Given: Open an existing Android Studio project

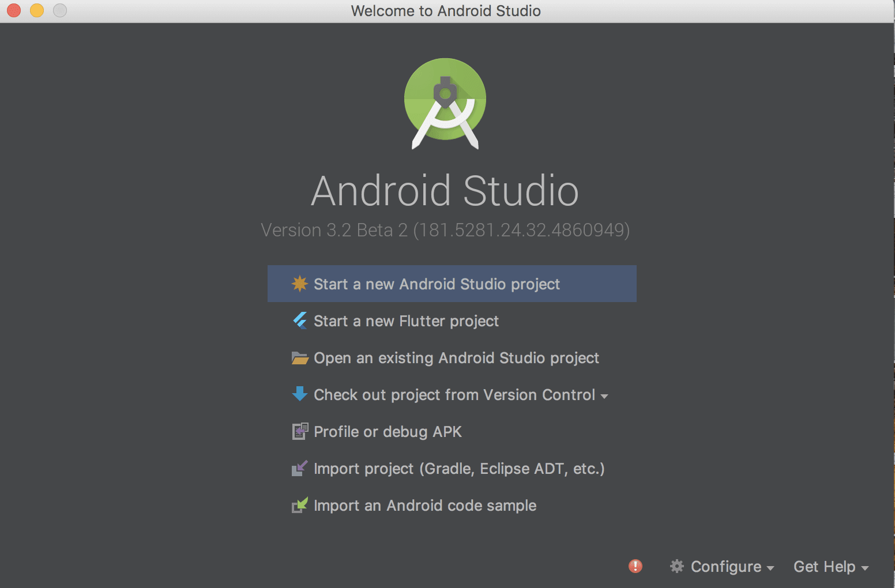Looking at the screenshot, I should pyautogui.click(x=452, y=357).
